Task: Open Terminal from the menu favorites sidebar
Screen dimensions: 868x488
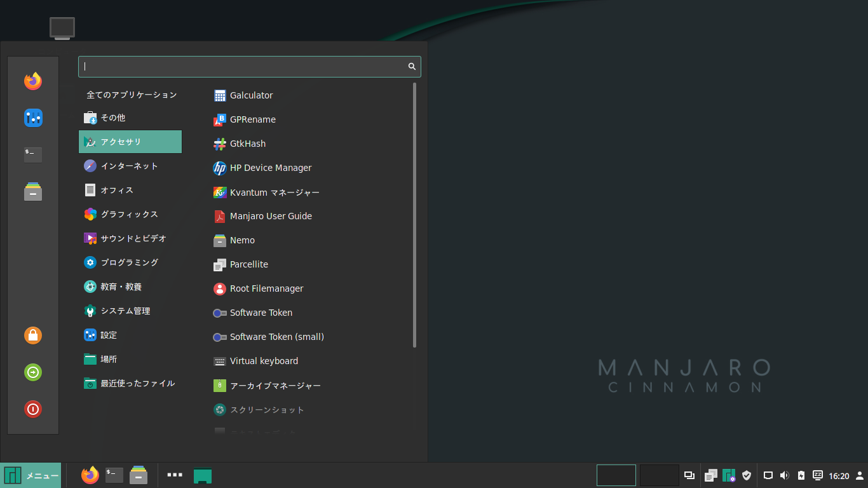Action: pos(33,154)
